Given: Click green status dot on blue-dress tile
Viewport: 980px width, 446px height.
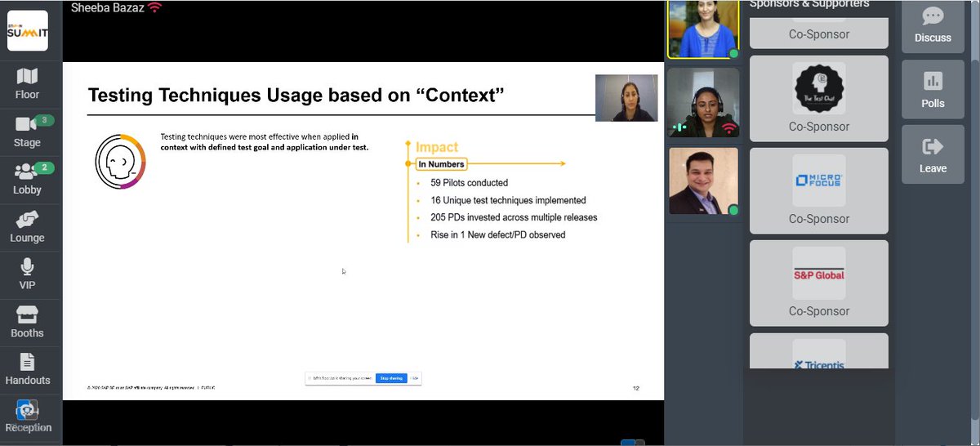Looking at the screenshot, I should (x=733, y=54).
